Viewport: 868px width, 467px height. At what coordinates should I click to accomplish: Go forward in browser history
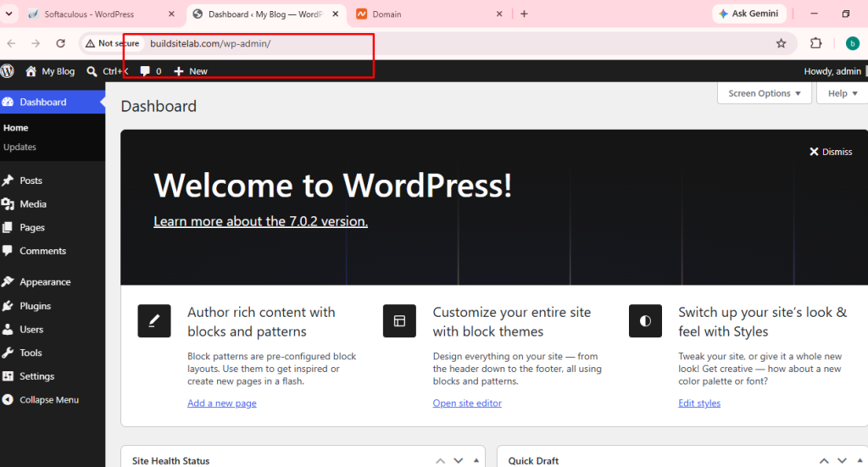tap(36, 43)
